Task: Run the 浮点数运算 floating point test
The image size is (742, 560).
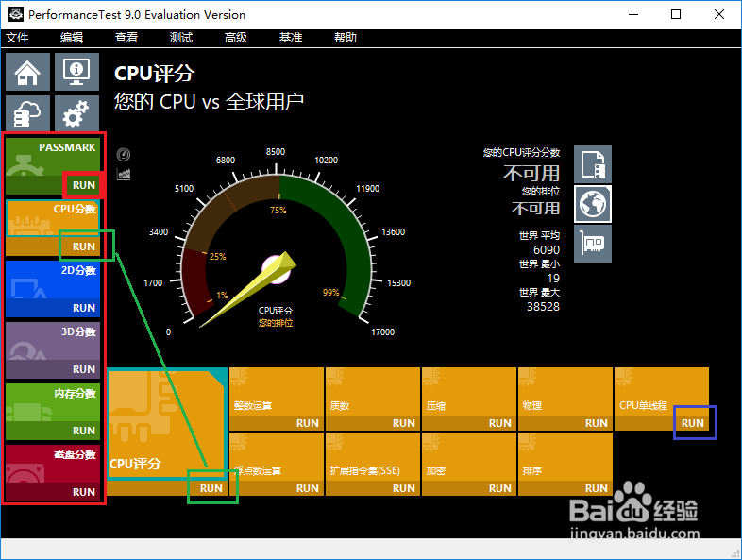Action: pos(308,488)
